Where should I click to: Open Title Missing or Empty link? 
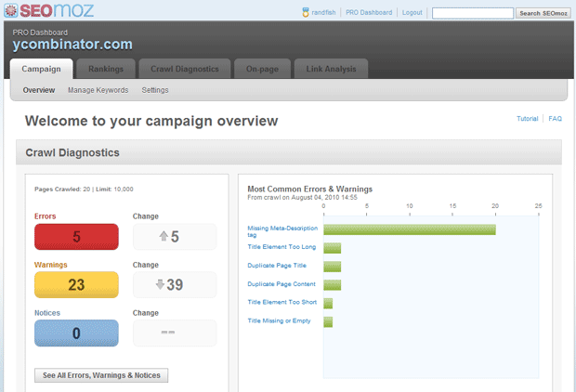[280, 320]
